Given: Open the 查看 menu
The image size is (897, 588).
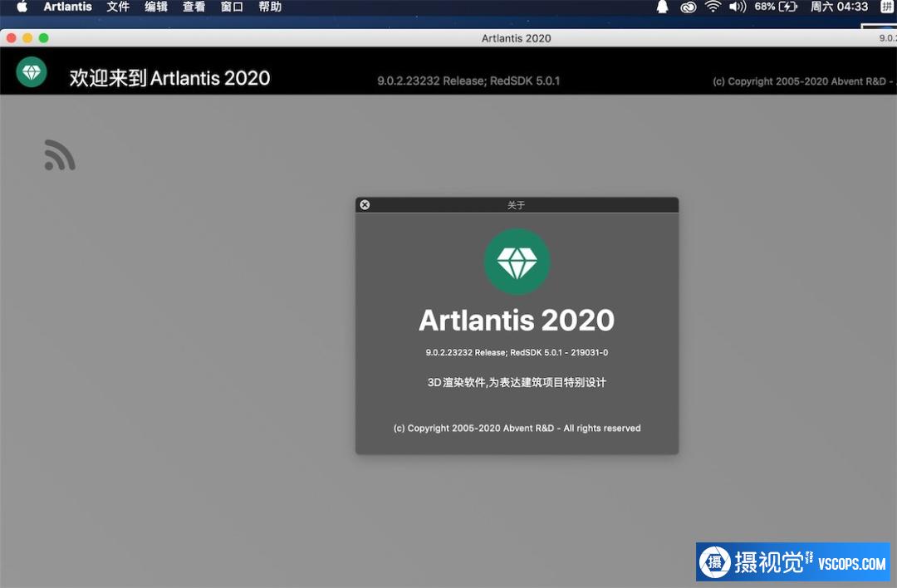Looking at the screenshot, I should click(194, 7).
